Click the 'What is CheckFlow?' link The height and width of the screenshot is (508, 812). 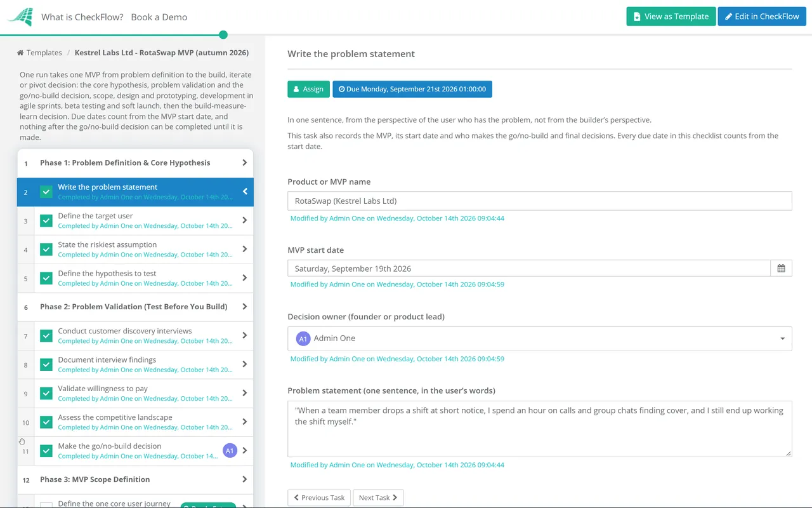82,17
